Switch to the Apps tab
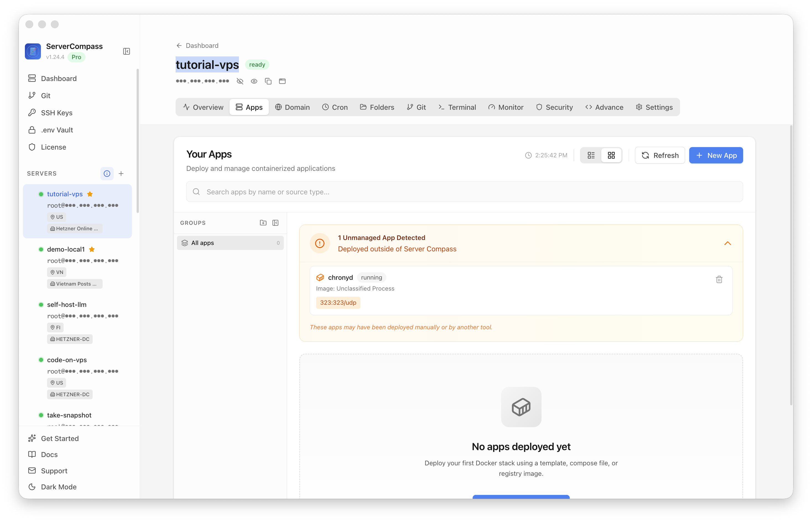 pyautogui.click(x=249, y=107)
